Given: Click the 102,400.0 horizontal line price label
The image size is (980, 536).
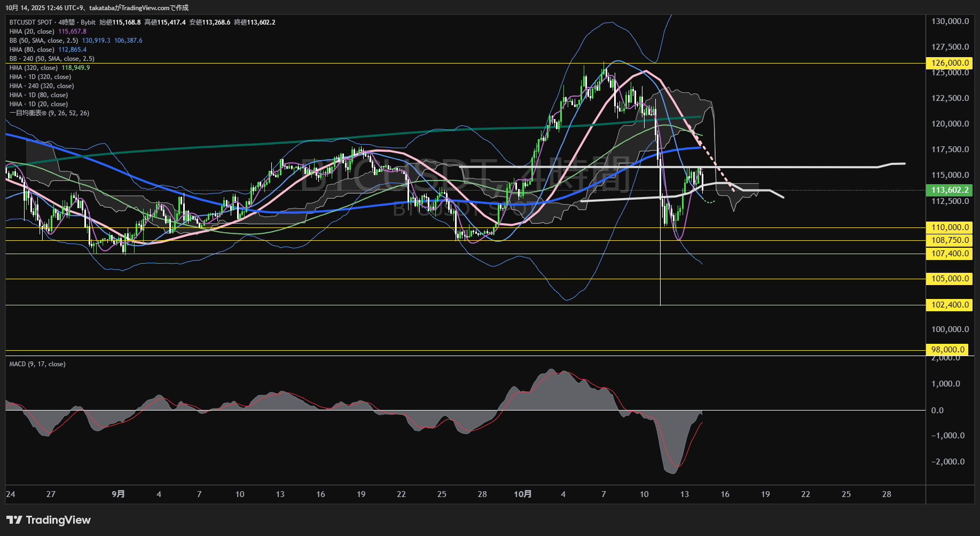Looking at the screenshot, I should pos(950,305).
